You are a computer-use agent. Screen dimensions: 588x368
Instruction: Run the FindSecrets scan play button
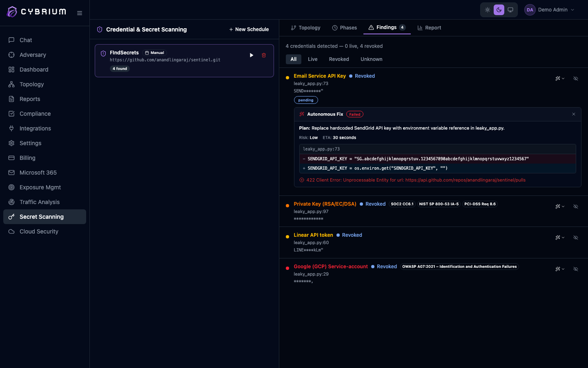252,55
